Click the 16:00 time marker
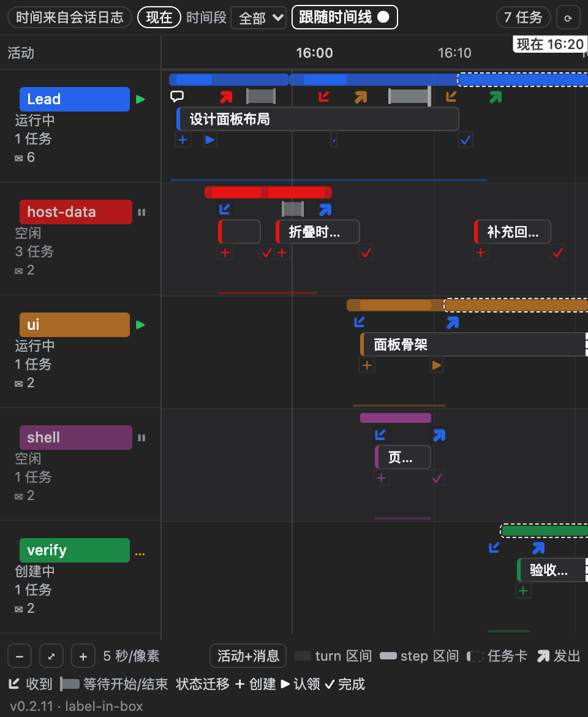This screenshot has height=717, width=588. click(314, 53)
